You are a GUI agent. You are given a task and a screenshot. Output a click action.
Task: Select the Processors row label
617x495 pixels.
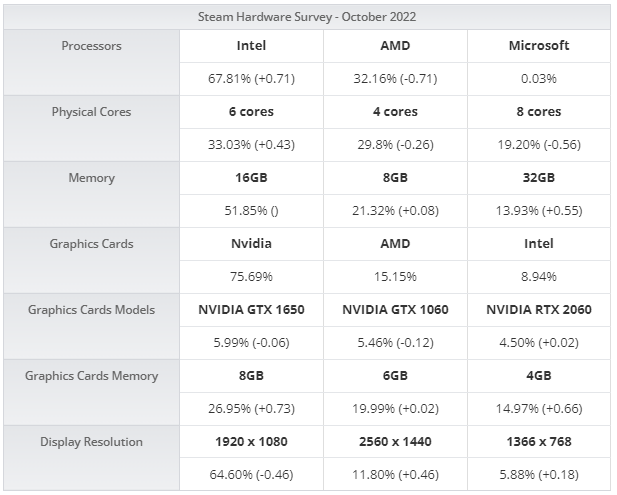pyautogui.click(x=91, y=46)
